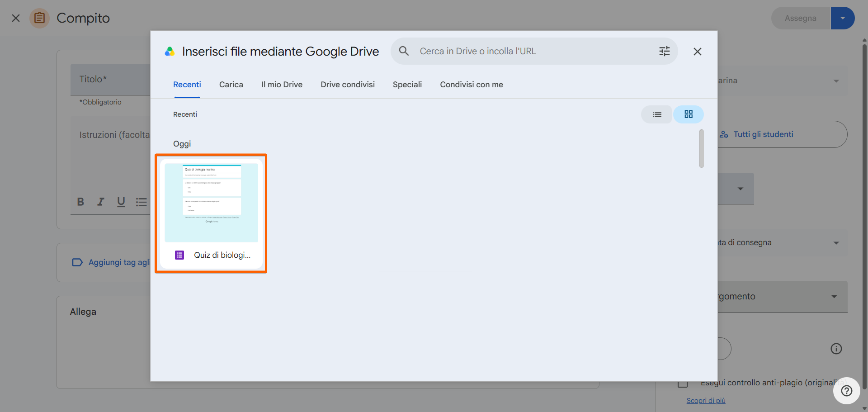The width and height of the screenshot is (868, 412).
Task: Select the Quiz di biologia thumbnail
Action: click(212, 203)
